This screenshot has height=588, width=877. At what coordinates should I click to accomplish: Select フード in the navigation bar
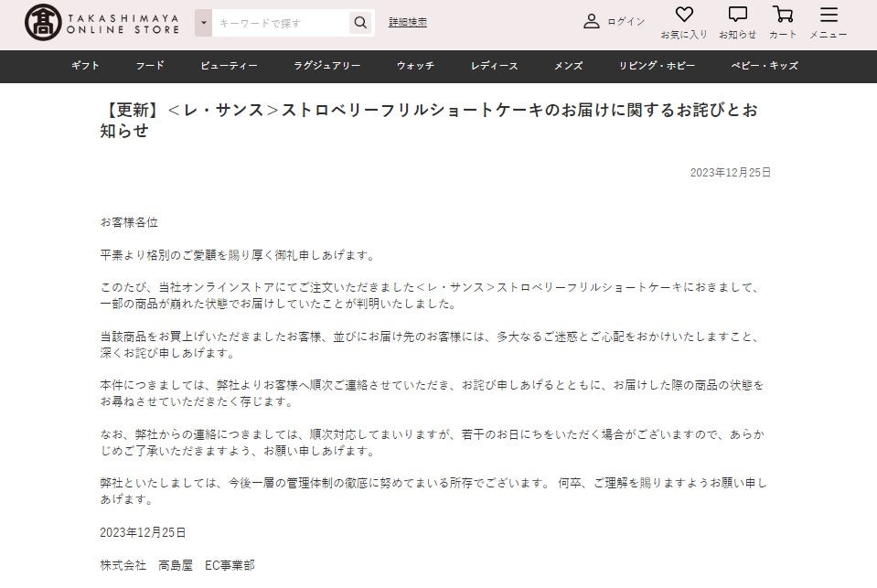coord(150,66)
